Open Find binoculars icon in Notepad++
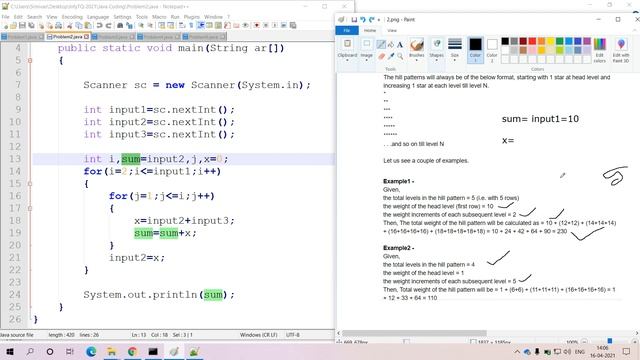The height and width of the screenshot is (360, 640). [x=120, y=25]
